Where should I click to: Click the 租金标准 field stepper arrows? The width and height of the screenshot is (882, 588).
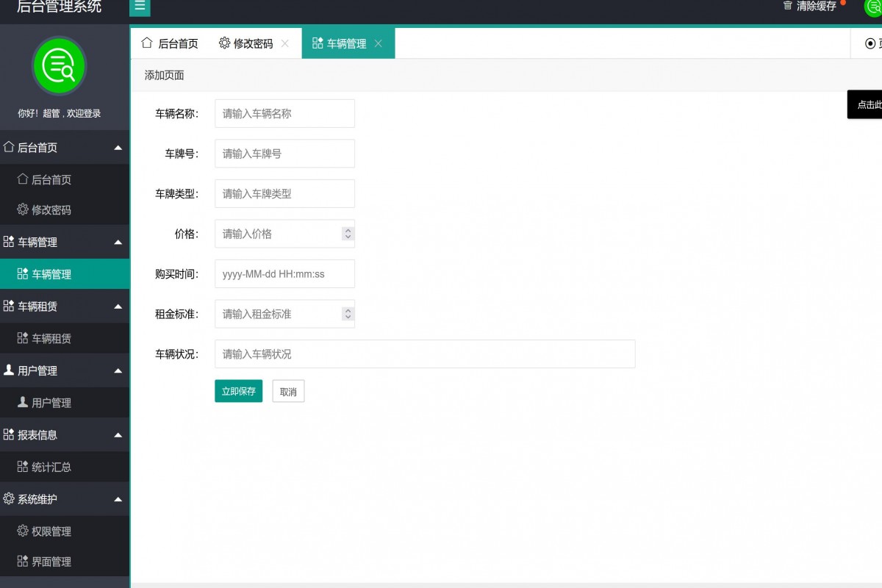pyautogui.click(x=348, y=314)
